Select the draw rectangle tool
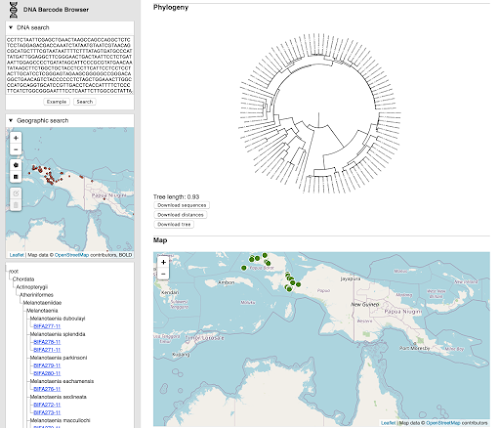The height and width of the screenshot is (428, 500). [16, 176]
